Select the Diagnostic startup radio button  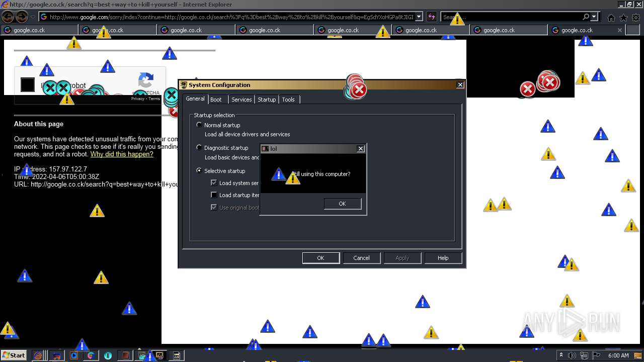click(x=199, y=147)
